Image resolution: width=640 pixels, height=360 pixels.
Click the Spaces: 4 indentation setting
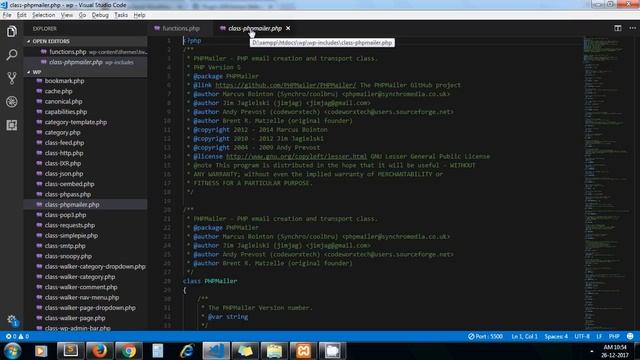click(556, 336)
